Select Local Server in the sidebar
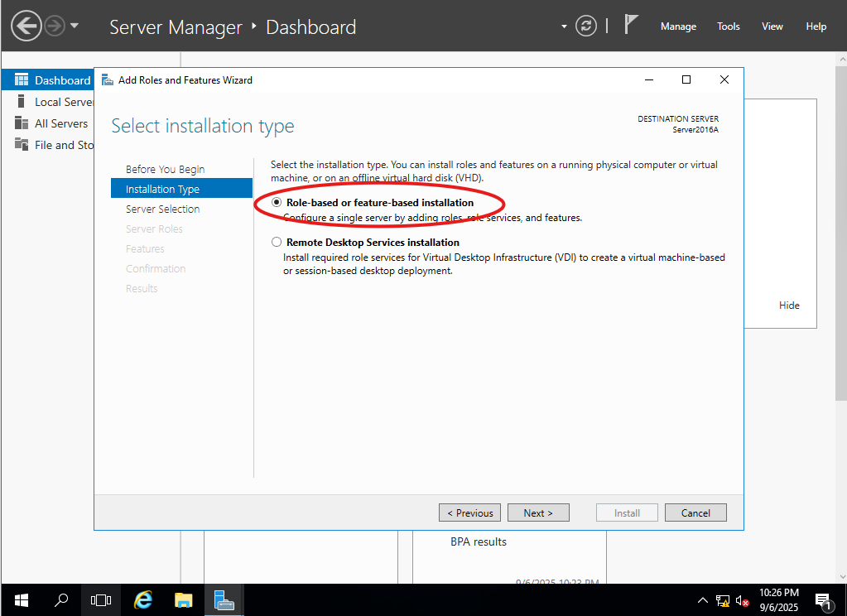 tap(47, 102)
